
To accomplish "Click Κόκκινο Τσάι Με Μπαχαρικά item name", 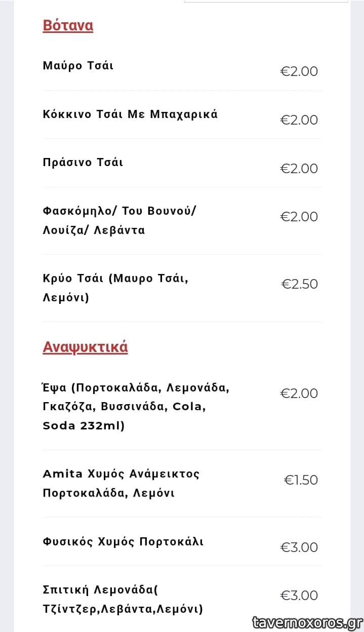I will click(x=130, y=114).
